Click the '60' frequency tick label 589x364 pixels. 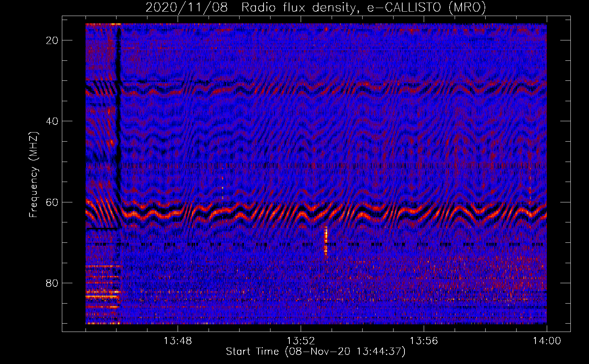(52, 202)
